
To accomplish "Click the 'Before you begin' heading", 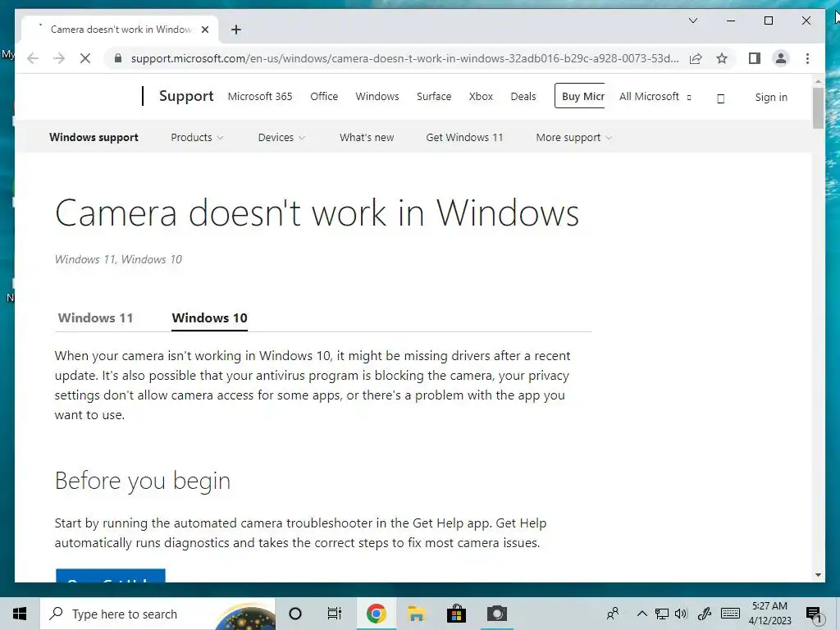I will point(143,481).
